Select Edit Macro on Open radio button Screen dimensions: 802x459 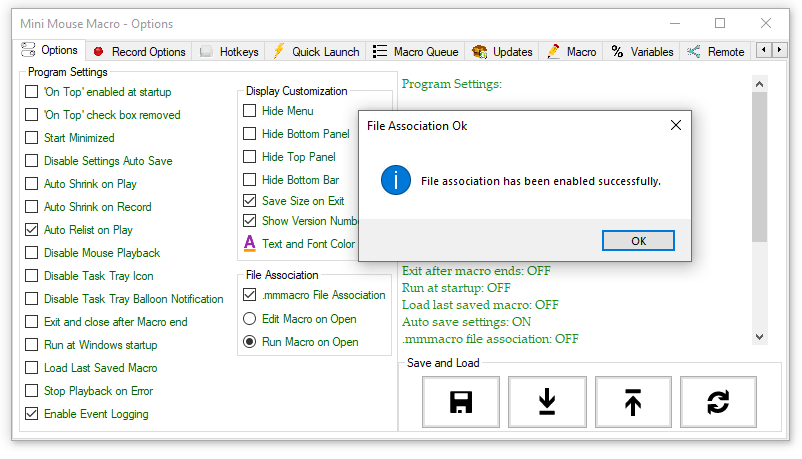(250, 319)
